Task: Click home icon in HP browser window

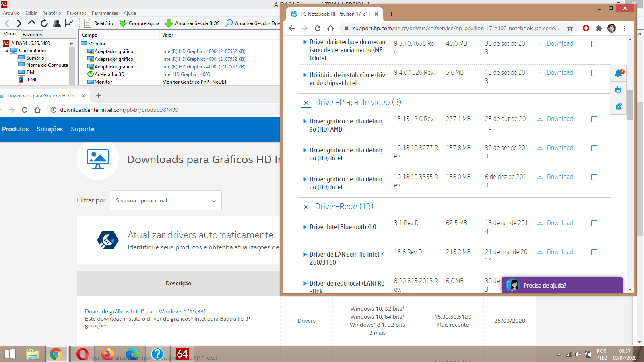Action: [x=330, y=28]
